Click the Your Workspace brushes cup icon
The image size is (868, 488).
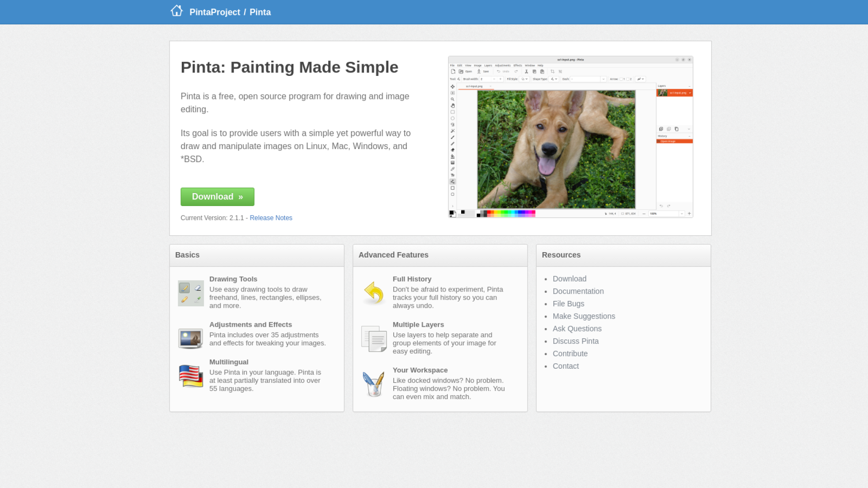point(374,384)
